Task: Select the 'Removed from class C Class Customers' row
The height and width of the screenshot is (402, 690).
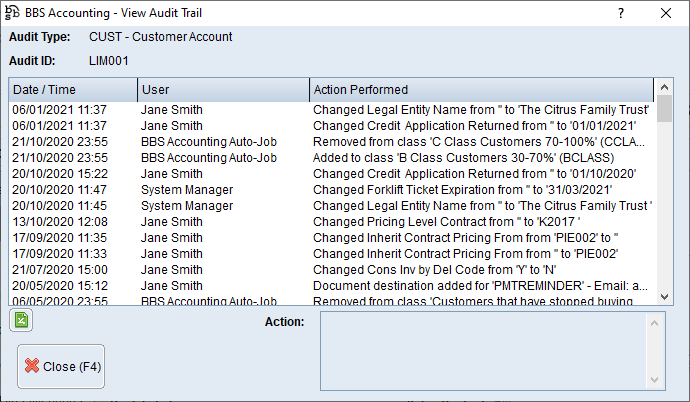Action: click(480, 142)
